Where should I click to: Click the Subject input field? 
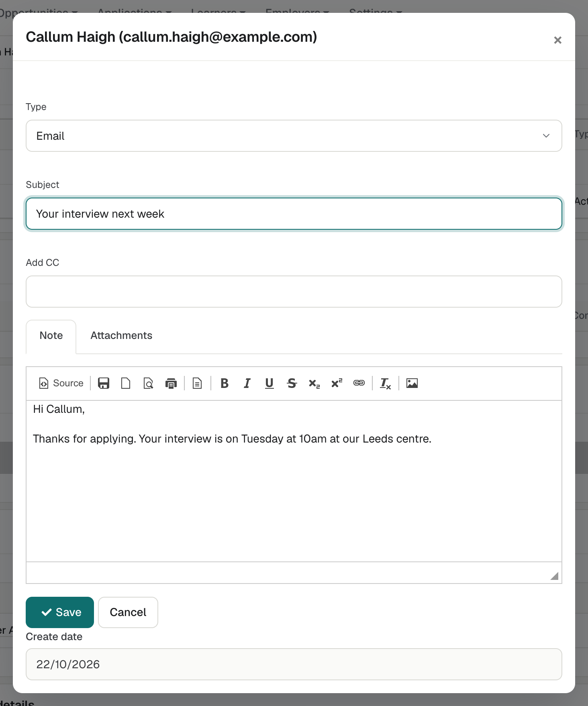tap(294, 214)
